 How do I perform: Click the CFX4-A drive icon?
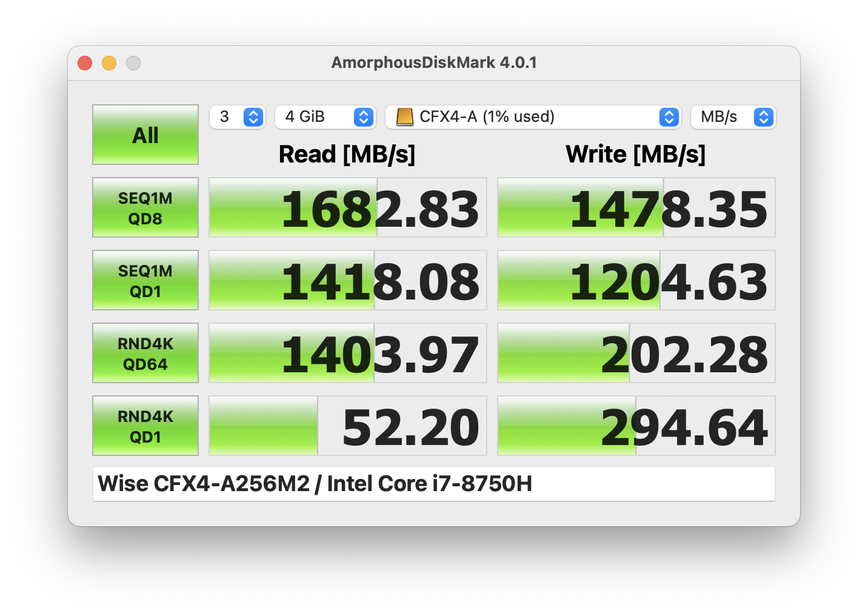click(404, 117)
